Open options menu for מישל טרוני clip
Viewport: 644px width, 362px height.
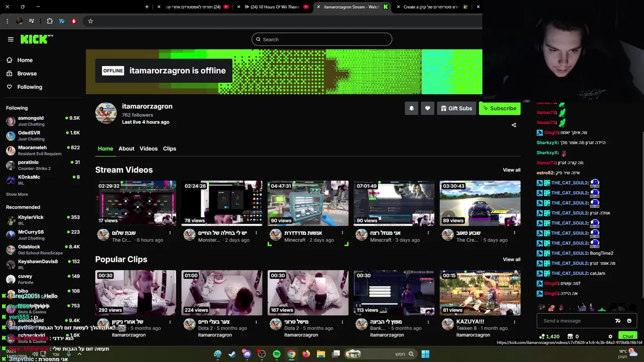click(342, 322)
